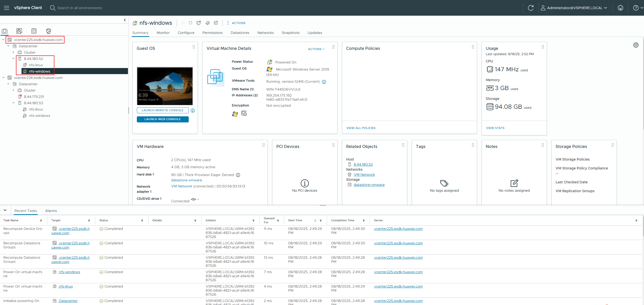644x305 pixels.
Task: Switch to Storage inventory view
Action: [x=34, y=31]
